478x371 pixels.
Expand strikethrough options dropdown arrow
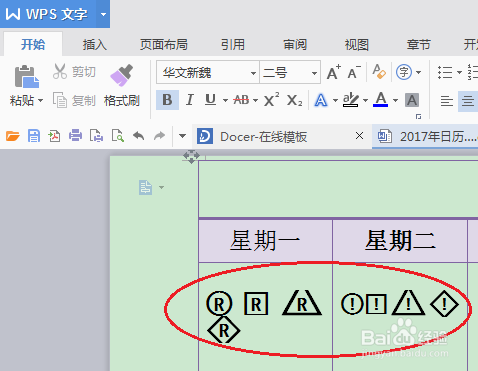[x=255, y=100]
